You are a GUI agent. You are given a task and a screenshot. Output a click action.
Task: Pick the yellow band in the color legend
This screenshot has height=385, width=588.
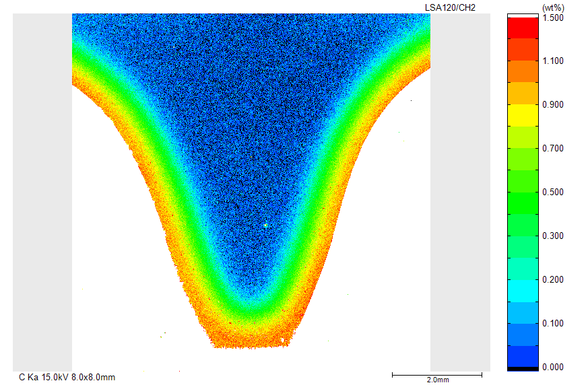pos(523,115)
